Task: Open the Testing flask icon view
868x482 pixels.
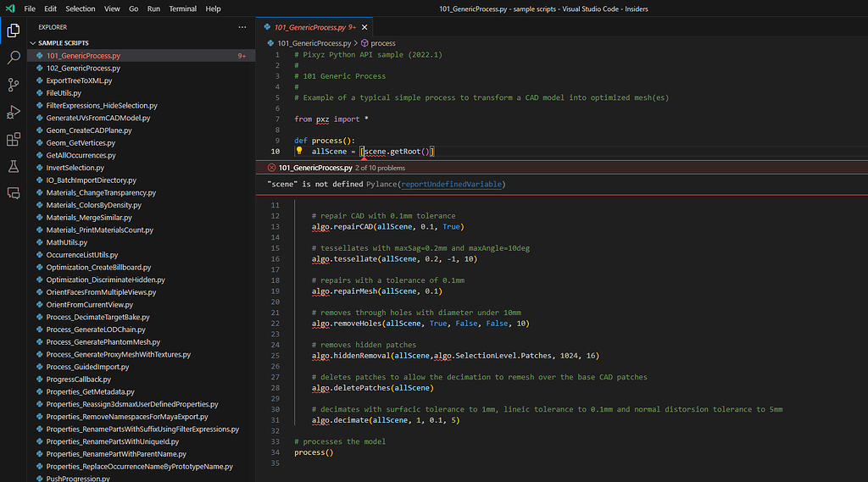Action: (x=14, y=166)
